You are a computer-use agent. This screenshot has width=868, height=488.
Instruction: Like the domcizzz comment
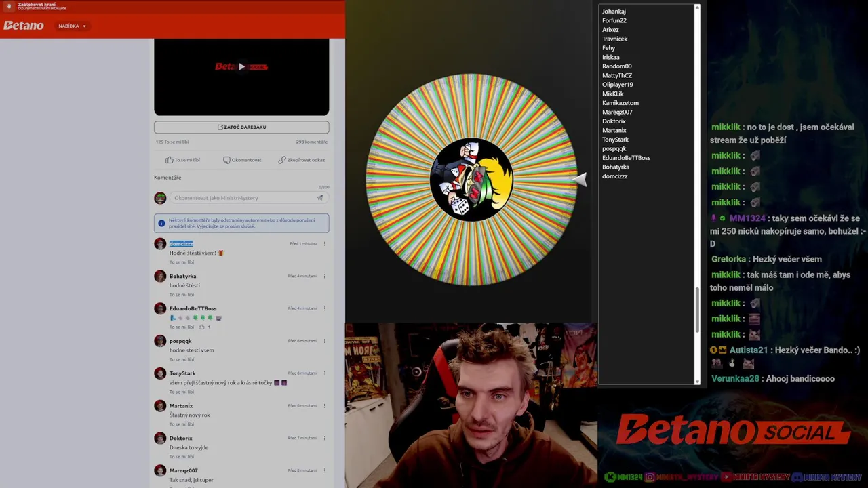pyautogui.click(x=182, y=262)
